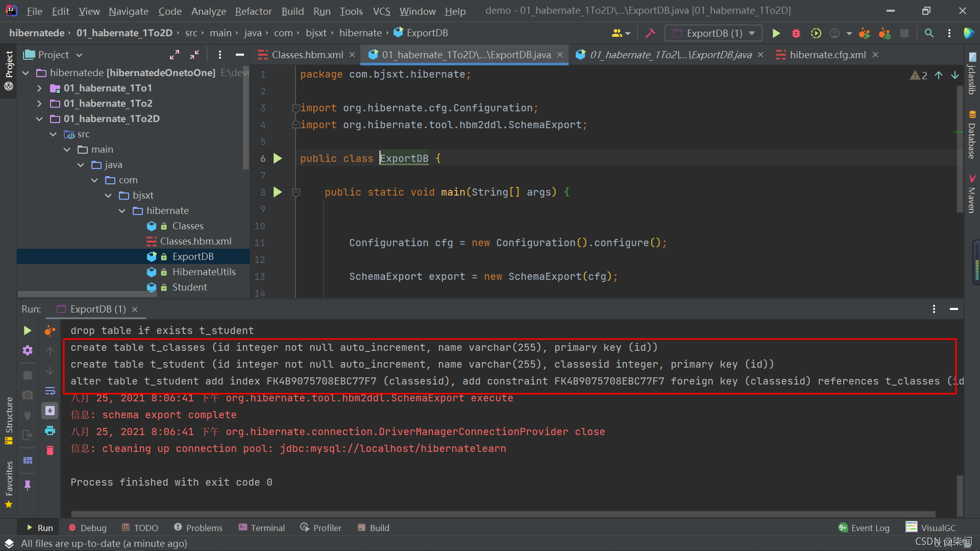Build project with the hammer icon
980x551 pixels.
coord(650,33)
